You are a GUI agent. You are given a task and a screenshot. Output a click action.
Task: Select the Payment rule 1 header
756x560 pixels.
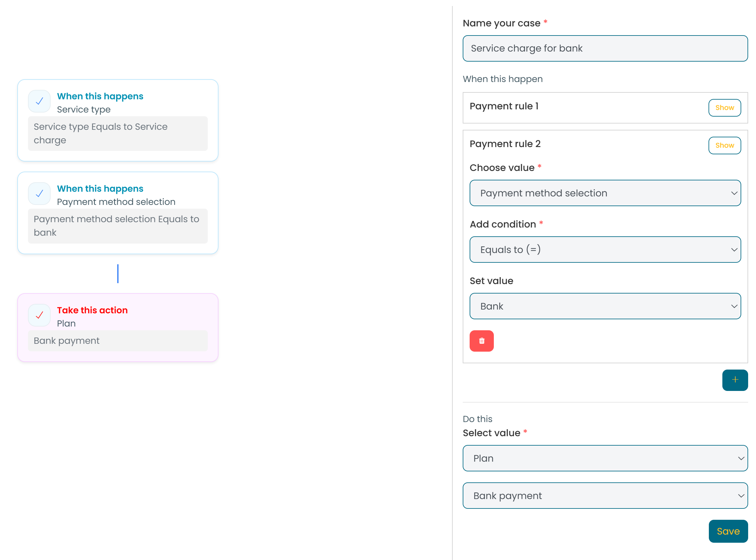[505, 106]
